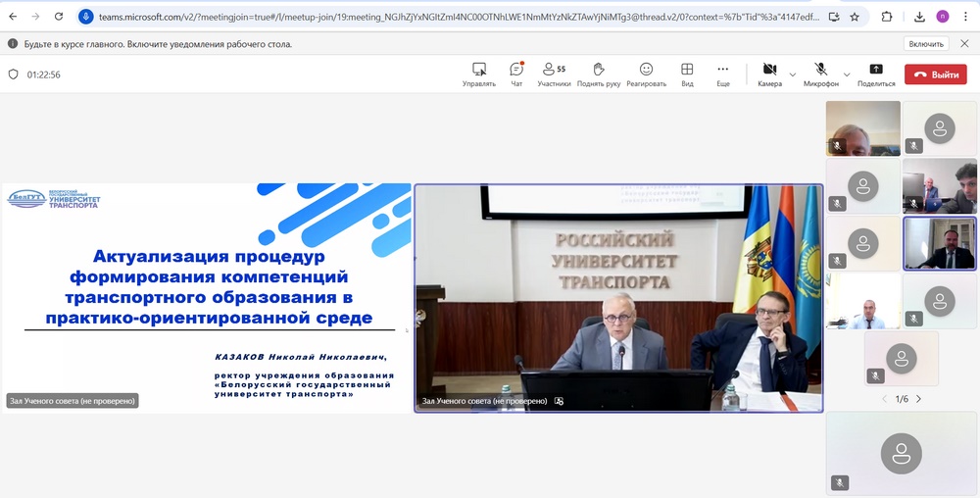Click Поделиться to share screen
Image resolution: width=980 pixels, height=498 pixels.
pos(875,75)
